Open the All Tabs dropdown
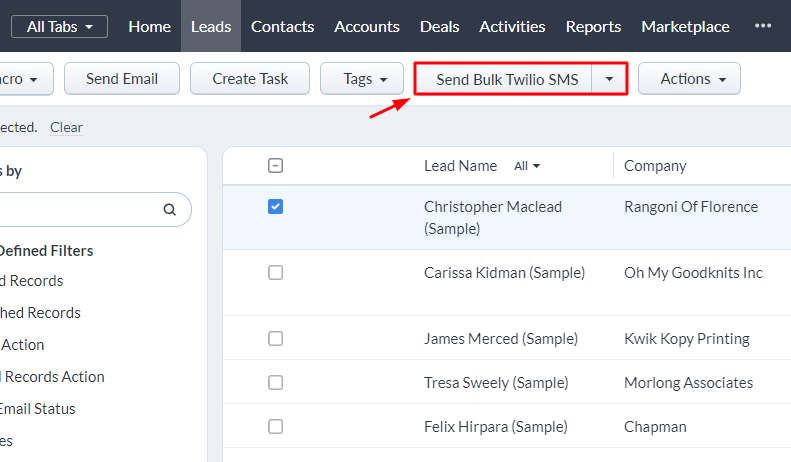Image resolution: width=791 pixels, height=462 pixels. click(60, 26)
